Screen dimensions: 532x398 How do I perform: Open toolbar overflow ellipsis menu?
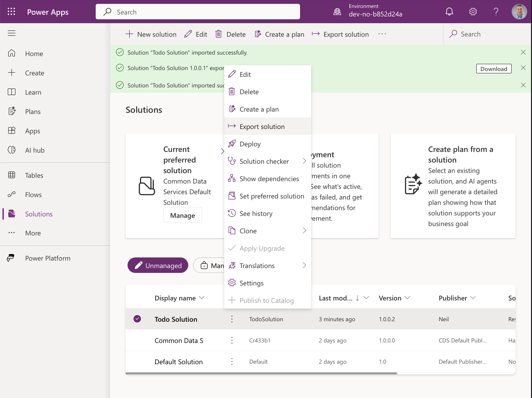click(382, 34)
